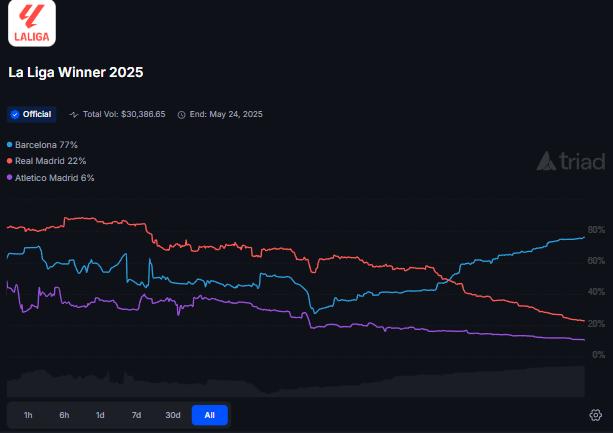Select the All time range tab
The height and width of the screenshot is (433, 613).
point(210,415)
